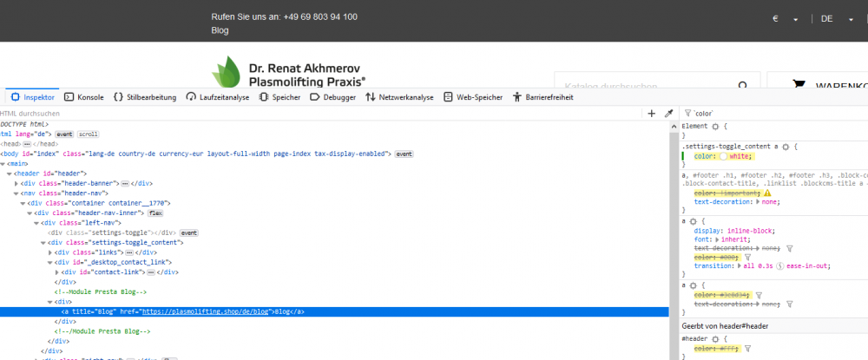Click filter icon beside color #3e8d34

click(759, 295)
